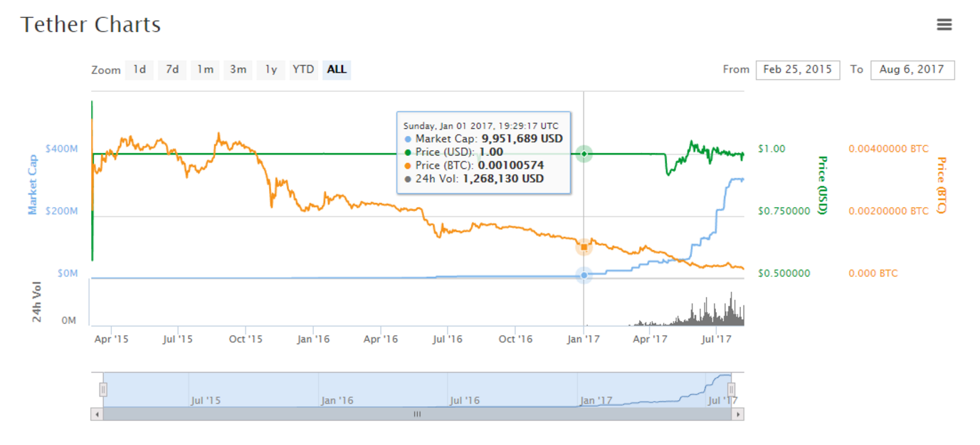Click navigator scrollbar left arrow
The height and width of the screenshot is (445, 980).
point(97,414)
